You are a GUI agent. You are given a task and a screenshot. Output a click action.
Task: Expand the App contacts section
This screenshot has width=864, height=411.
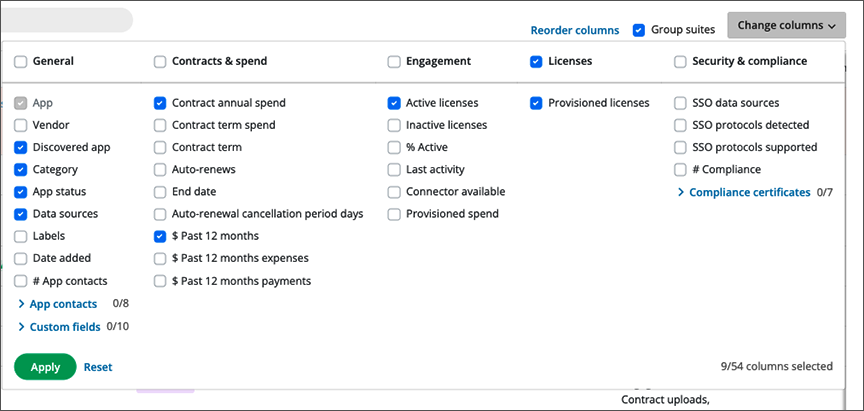click(63, 304)
